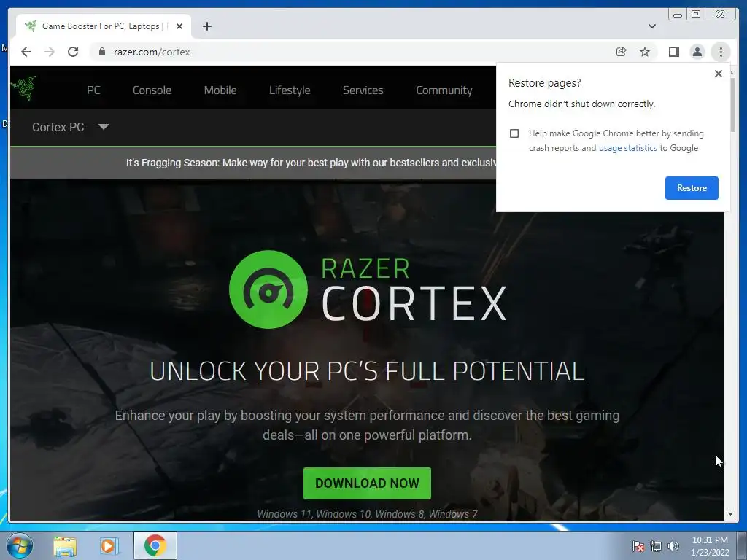
Task: Bookmark this page with the star icon
Action: (645, 52)
